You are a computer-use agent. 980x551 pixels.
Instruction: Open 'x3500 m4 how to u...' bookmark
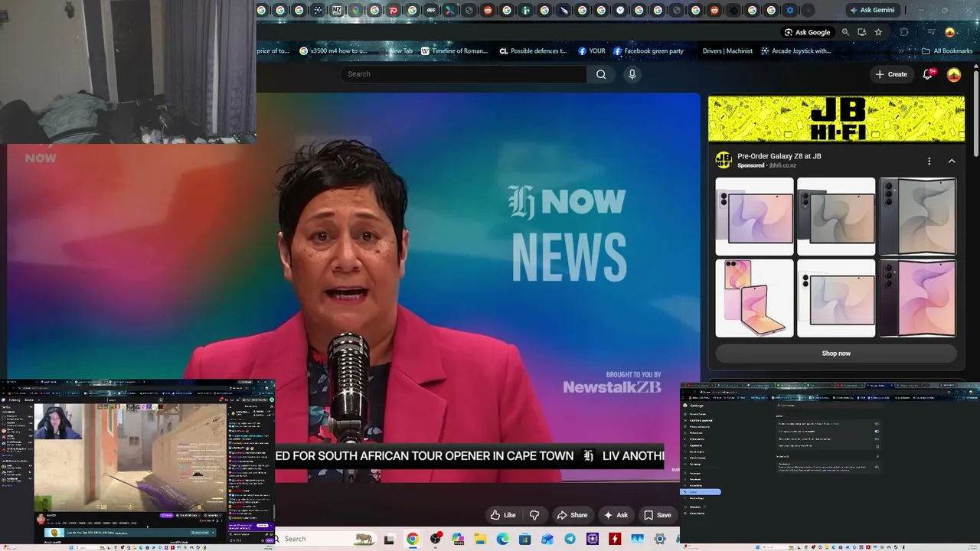(333, 51)
